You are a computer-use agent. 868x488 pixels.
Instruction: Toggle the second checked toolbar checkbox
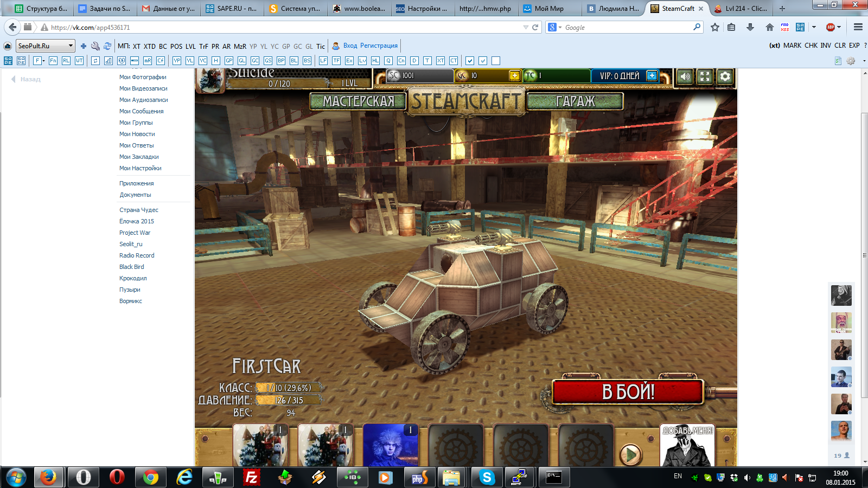(483, 61)
